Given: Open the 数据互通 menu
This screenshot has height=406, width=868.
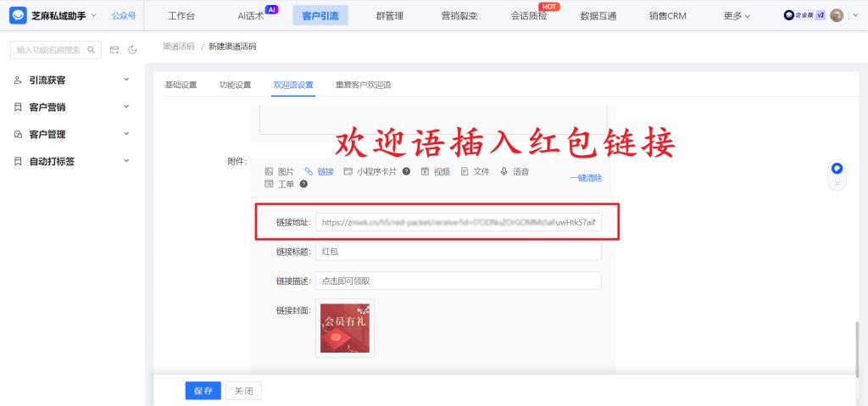Looking at the screenshot, I should (x=598, y=15).
